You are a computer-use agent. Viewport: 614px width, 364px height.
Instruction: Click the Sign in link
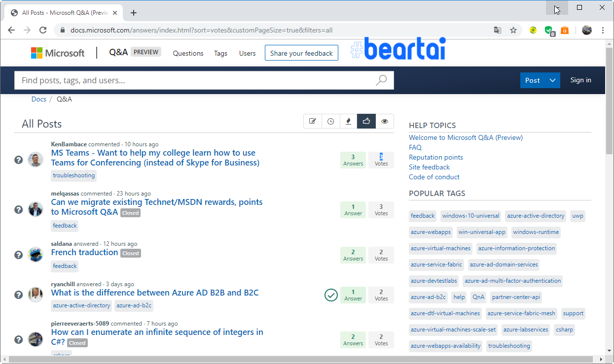click(580, 80)
